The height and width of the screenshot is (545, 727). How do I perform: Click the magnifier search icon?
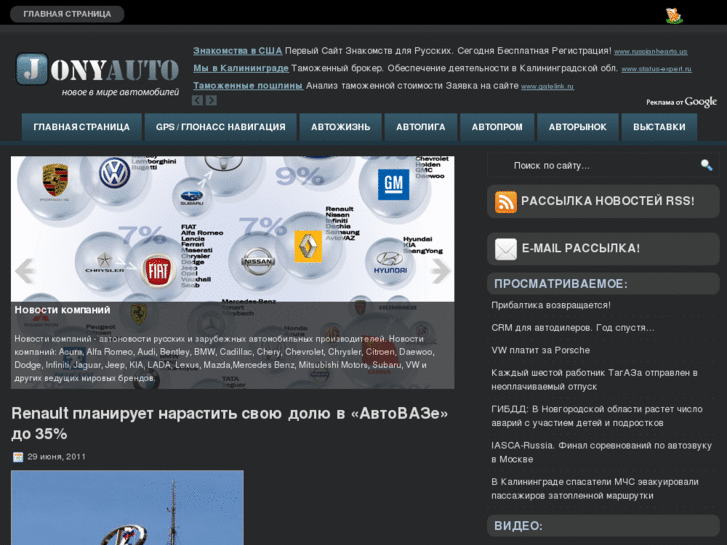pyautogui.click(x=706, y=165)
